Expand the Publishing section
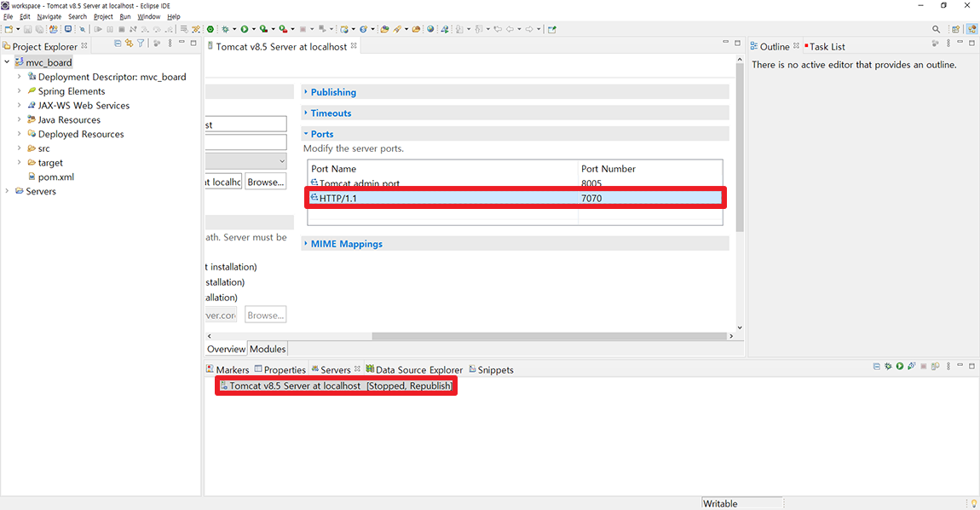This screenshot has height=510, width=980. pyautogui.click(x=306, y=92)
